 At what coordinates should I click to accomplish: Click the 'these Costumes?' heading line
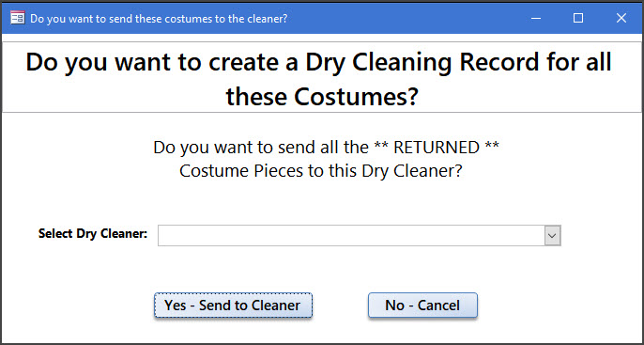[322, 96]
